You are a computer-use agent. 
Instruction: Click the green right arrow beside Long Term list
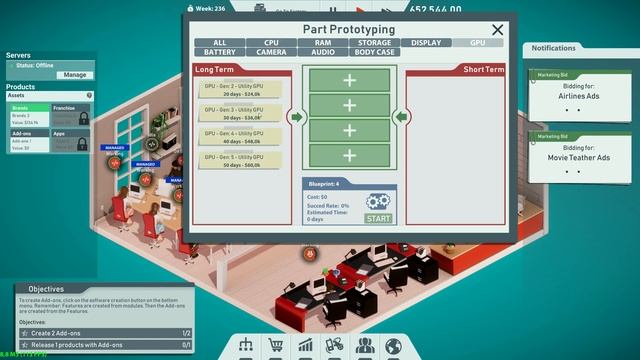tap(297, 117)
